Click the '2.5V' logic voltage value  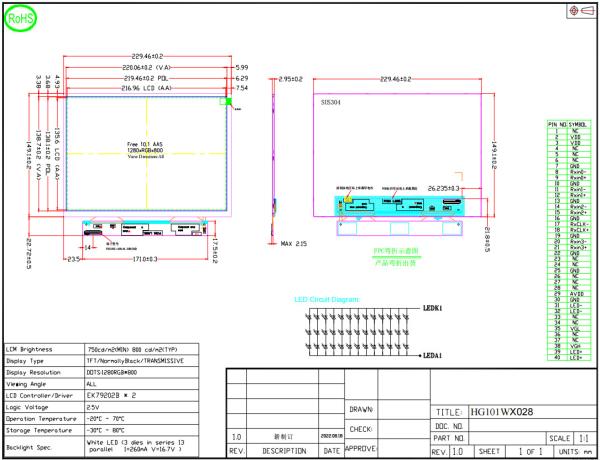coord(93,407)
